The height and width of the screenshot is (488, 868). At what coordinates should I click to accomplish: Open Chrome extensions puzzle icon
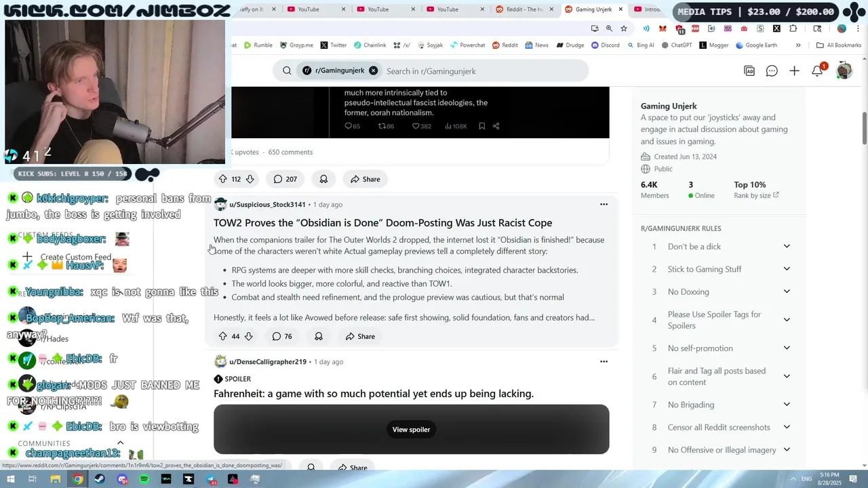pos(793,28)
